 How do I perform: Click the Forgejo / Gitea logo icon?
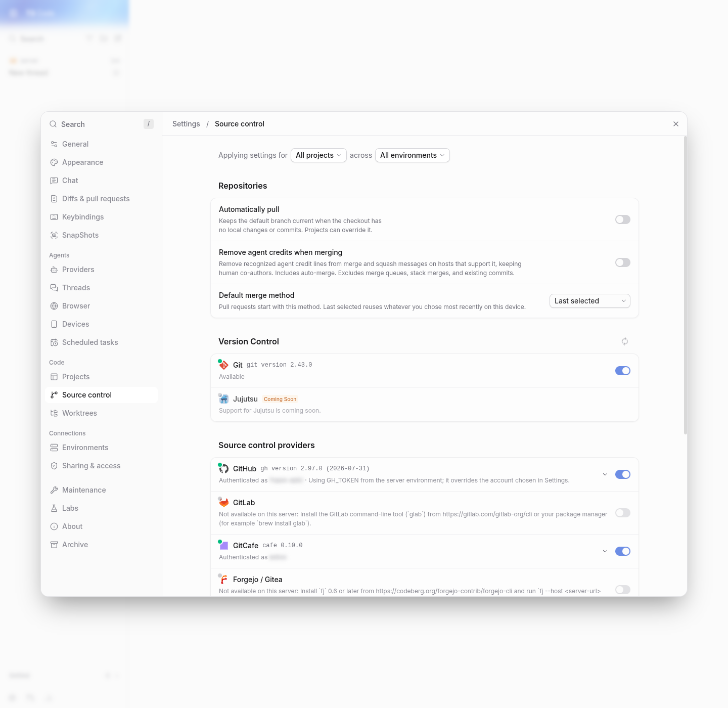tap(223, 579)
